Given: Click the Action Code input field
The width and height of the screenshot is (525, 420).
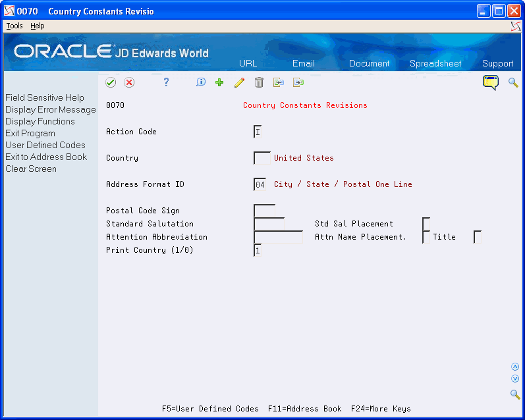Looking at the screenshot, I should pos(258,132).
